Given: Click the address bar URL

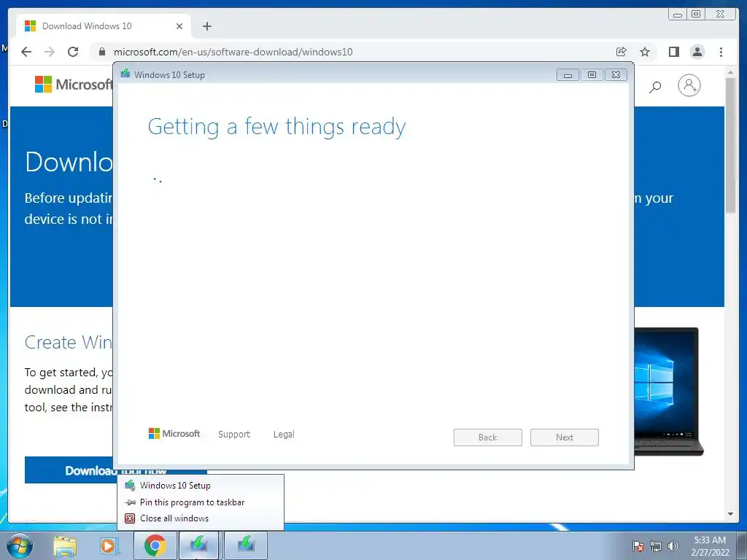Looking at the screenshot, I should tap(233, 52).
